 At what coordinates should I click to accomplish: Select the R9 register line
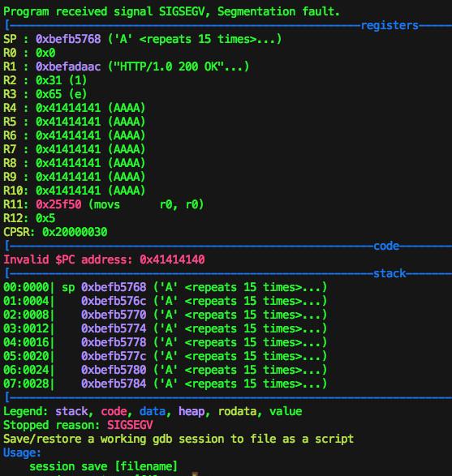[x=74, y=177]
